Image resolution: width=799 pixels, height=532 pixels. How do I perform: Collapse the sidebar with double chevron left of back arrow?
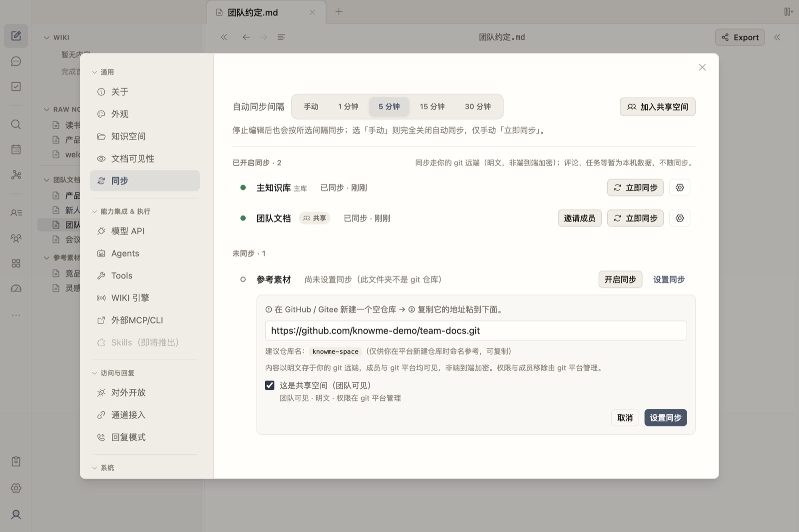coord(224,37)
